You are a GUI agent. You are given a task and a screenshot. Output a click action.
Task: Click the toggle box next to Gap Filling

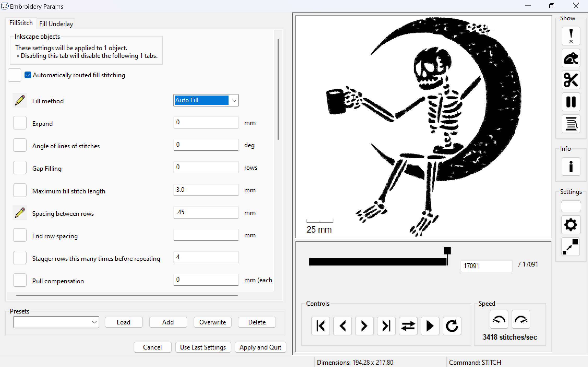[x=20, y=168]
